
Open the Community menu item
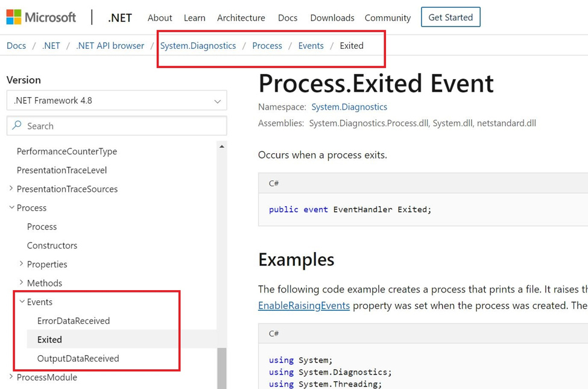pyautogui.click(x=388, y=17)
